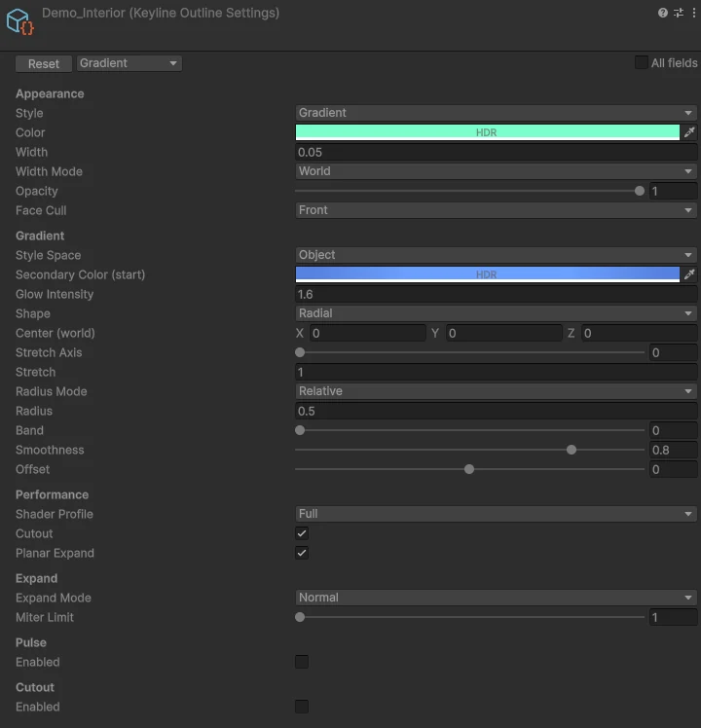This screenshot has height=728, width=701.
Task: Click the Center X field
Action: pyautogui.click(x=368, y=333)
